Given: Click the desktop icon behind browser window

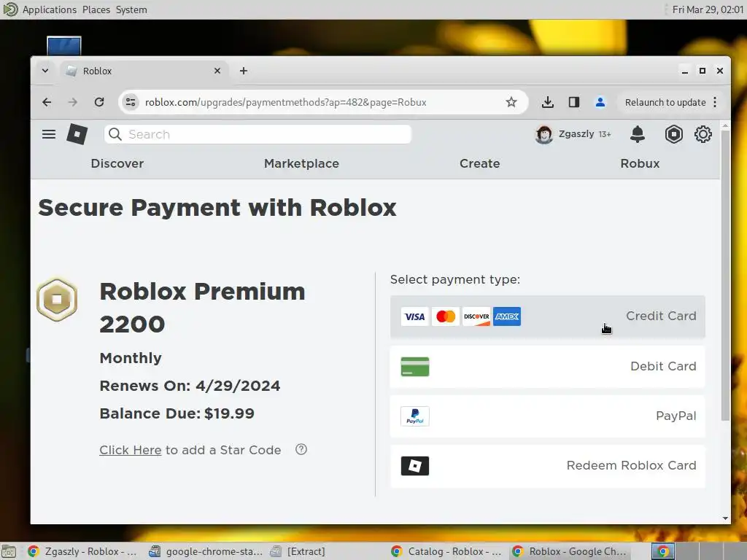Looking at the screenshot, I should tap(64, 46).
